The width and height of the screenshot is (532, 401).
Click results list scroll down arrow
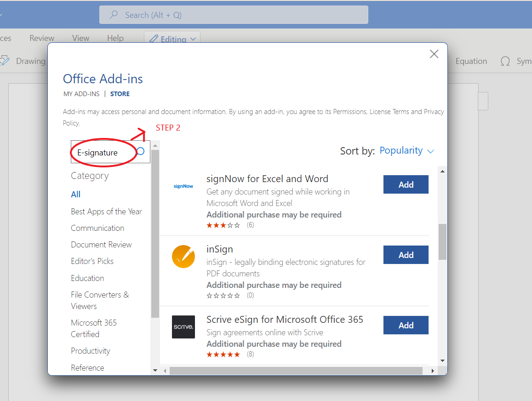(442, 361)
